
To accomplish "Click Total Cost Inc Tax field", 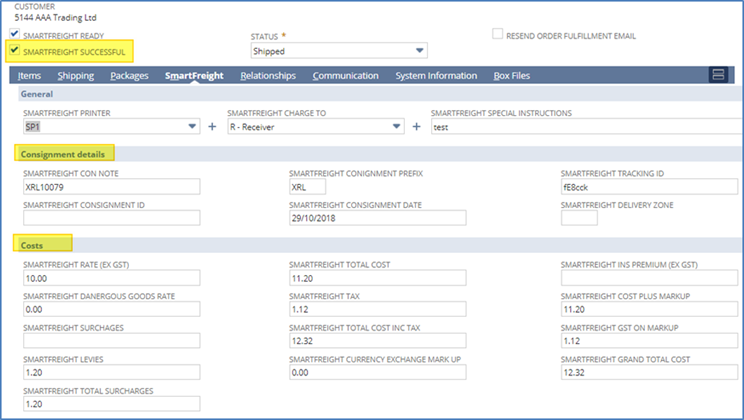I will coord(378,341).
